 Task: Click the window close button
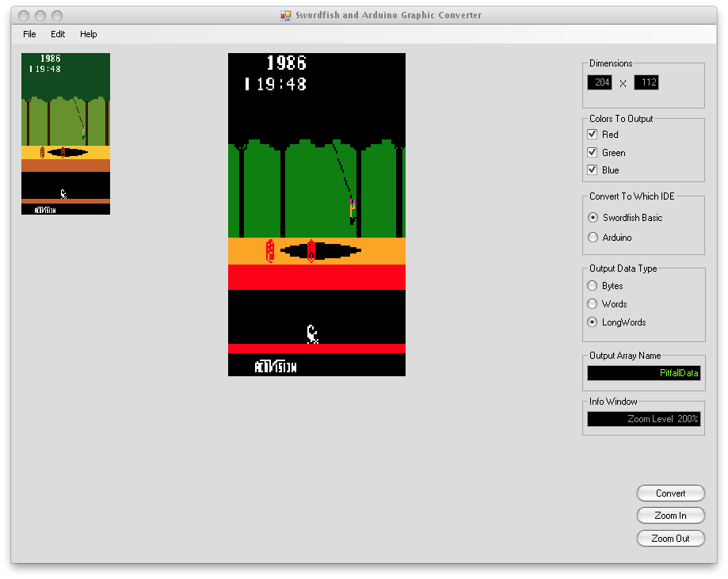point(24,16)
